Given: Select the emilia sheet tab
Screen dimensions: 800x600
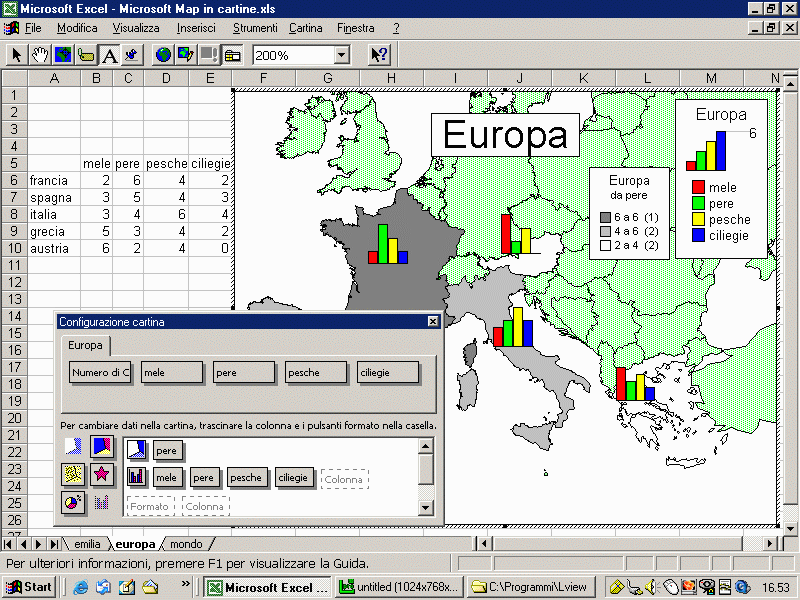Looking at the screenshot, I should click(87, 545).
